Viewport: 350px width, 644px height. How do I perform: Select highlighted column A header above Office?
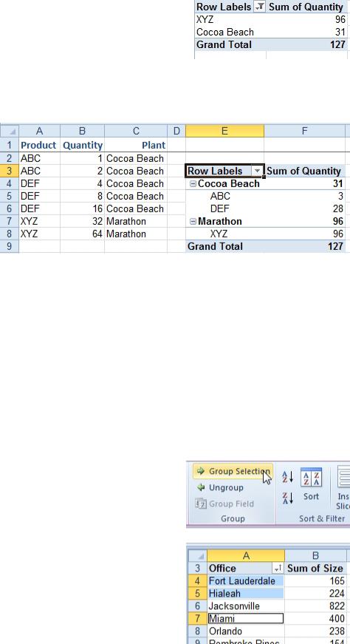(246, 556)
